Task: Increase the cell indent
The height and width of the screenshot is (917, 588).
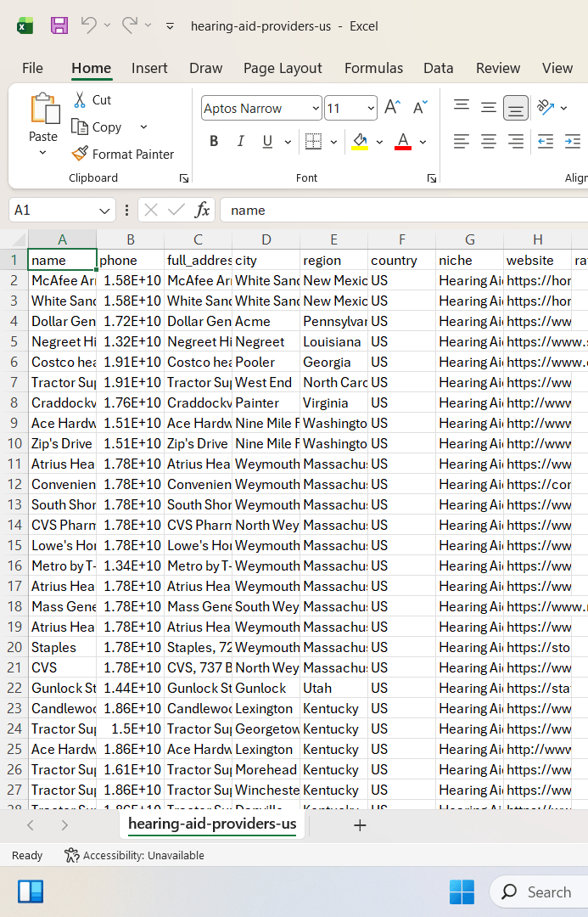Action: 573,141
